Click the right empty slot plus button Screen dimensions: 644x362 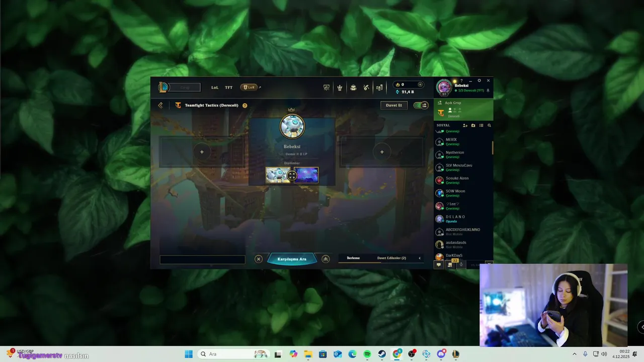tap(382, 152)
